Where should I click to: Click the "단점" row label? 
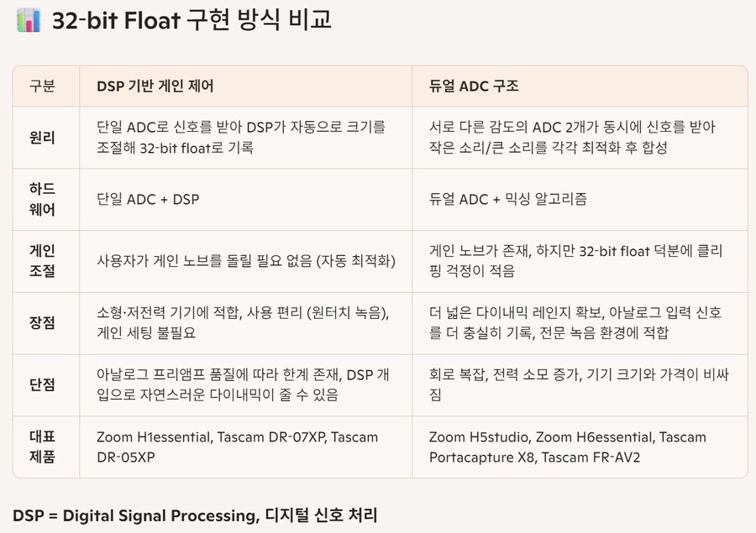tap(42, 384)
